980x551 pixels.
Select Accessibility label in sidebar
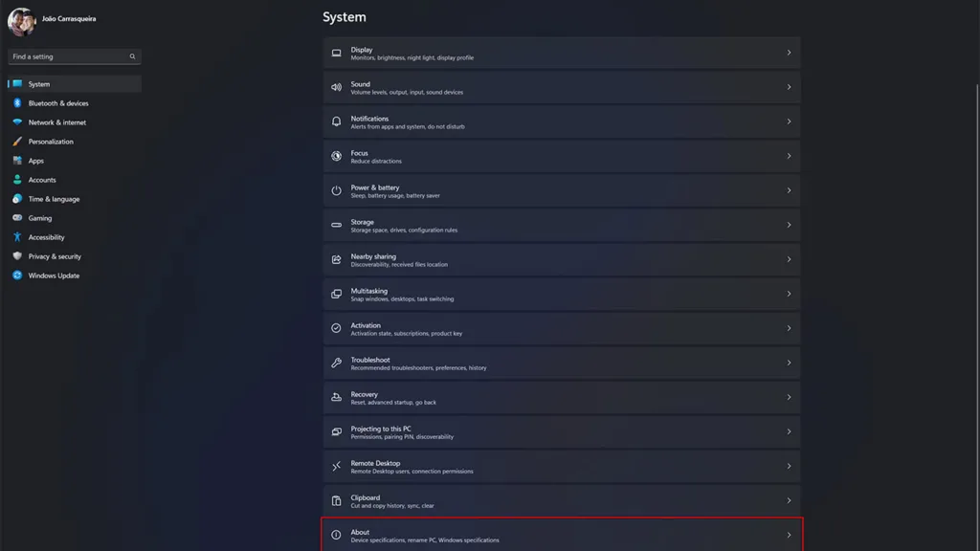click(46, 237)
